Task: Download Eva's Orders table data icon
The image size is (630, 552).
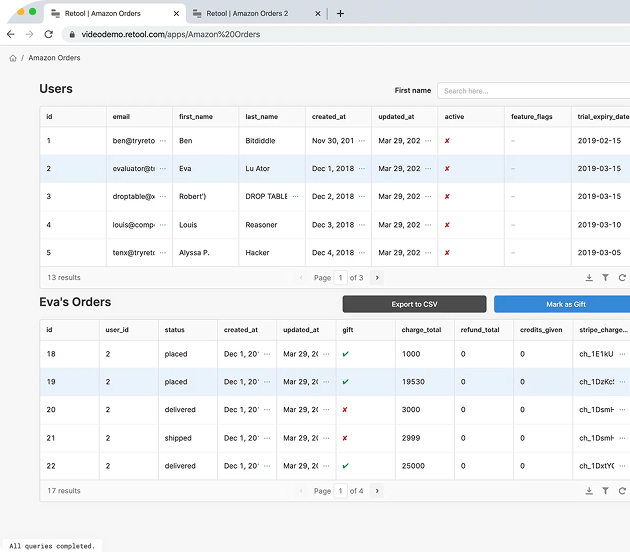Action: point(589,491)
